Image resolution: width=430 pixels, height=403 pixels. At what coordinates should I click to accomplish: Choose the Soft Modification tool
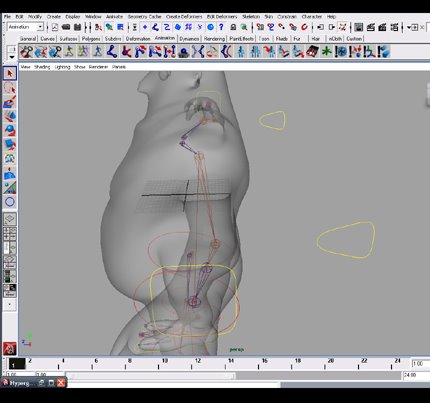click(x=10, y=173)
